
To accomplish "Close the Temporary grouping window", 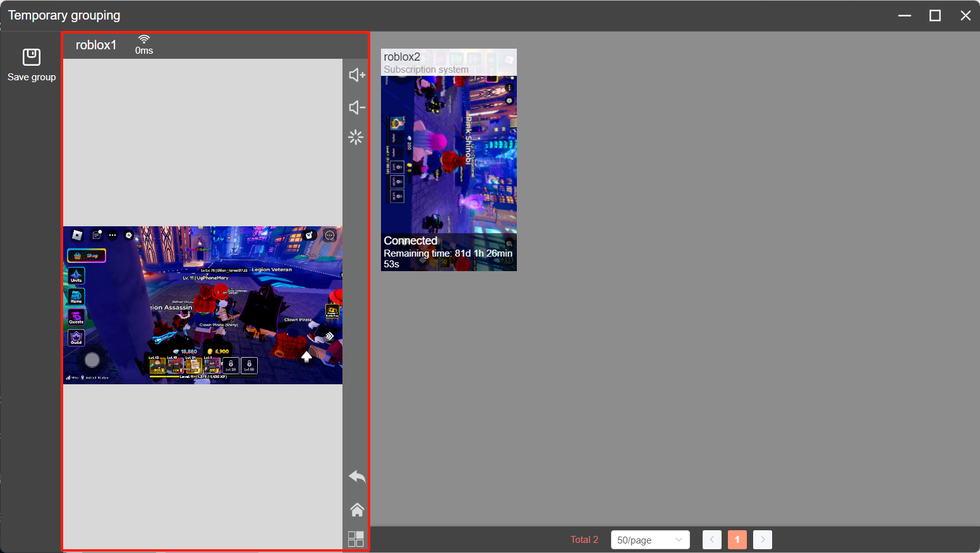I will (965, 15).
